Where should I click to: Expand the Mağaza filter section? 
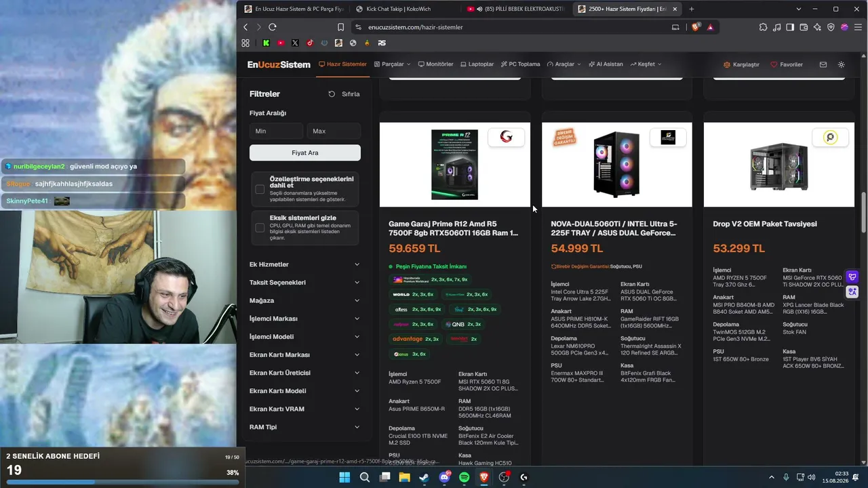[304, 300]
